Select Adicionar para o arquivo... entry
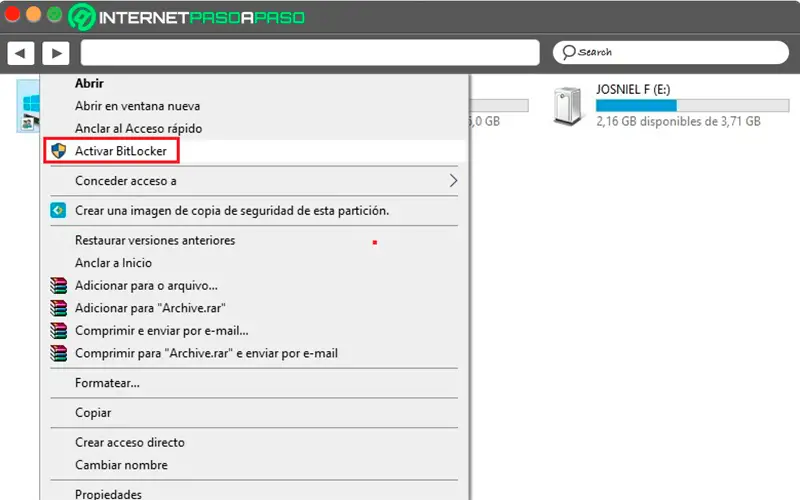Viewport: 800px width, 500px height. click(146, 285)
